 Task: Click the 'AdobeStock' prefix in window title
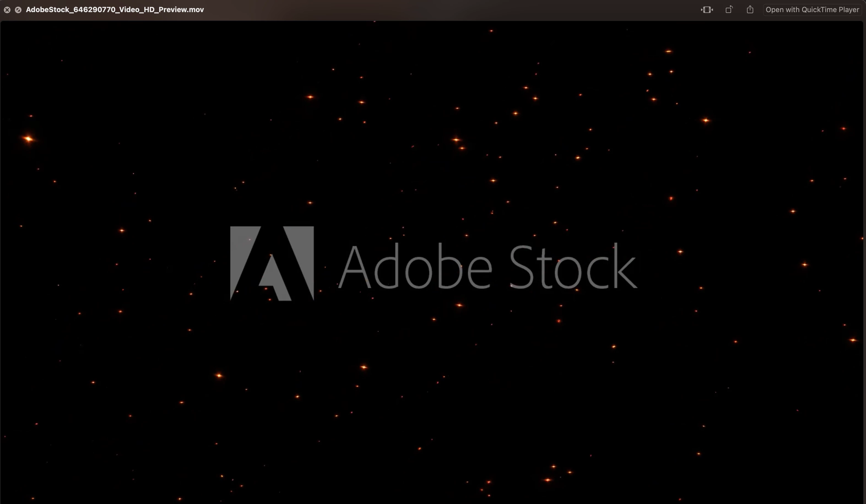point(47,10)
